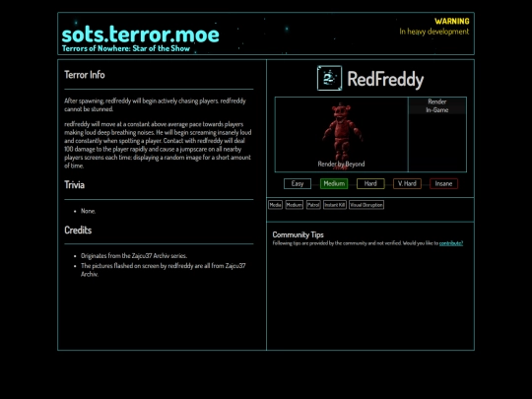This screenshot has height=399, width=532.
Task: Click the 'None.' trivia bullet
Action: [x=89, y=211]
